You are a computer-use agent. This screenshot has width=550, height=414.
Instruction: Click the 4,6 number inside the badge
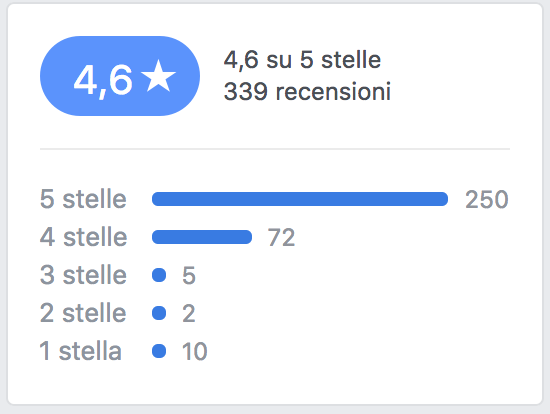point(103,81)
